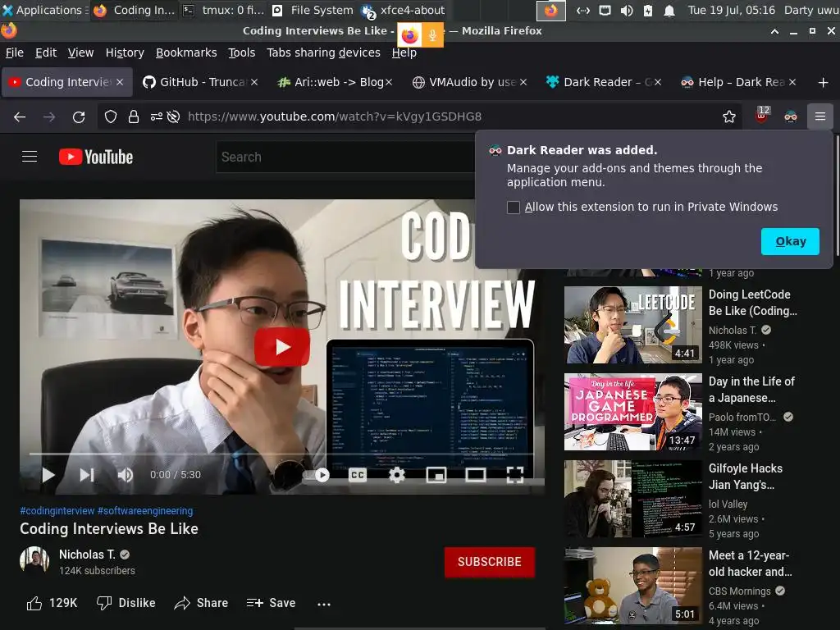Image resolution: width=840 pixels, height=630 pixels.
Task: Open the notifications bell in system tray
Action: click(x=669, y=10)
